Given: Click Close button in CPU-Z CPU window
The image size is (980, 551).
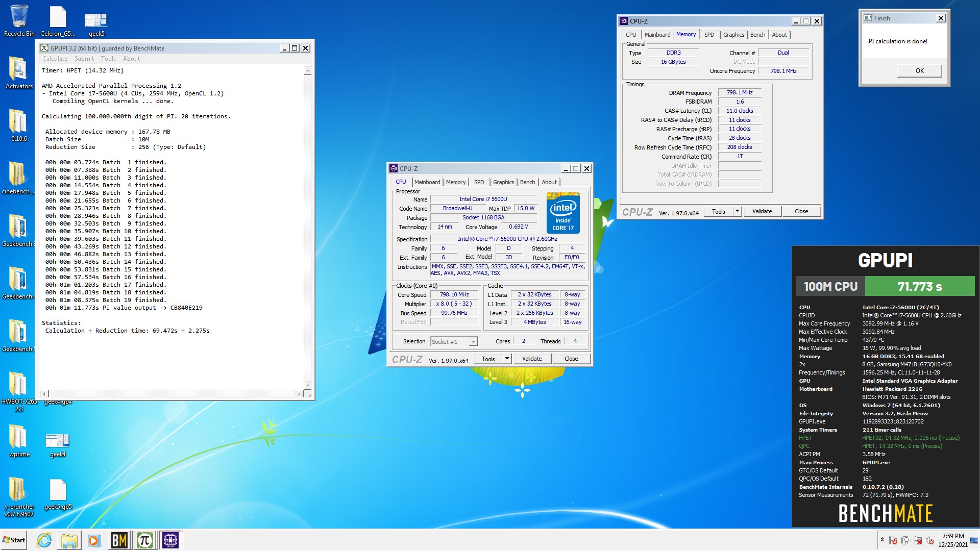Looking at the screenshot, I should 571,359.
